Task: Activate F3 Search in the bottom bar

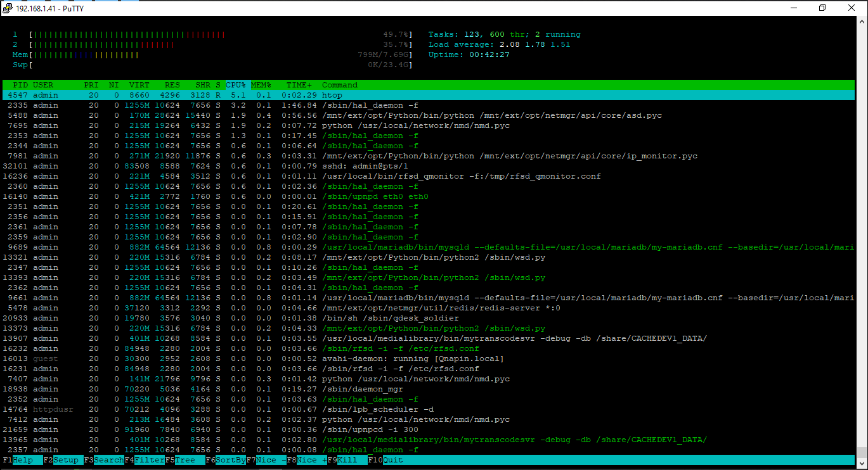Action: click(108, 460)
